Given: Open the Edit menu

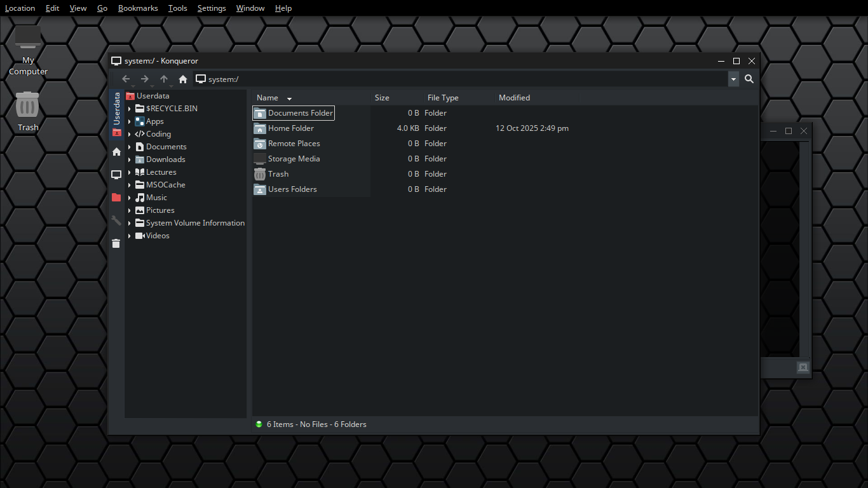Looking at the screenshot, I should click(52, 8).
